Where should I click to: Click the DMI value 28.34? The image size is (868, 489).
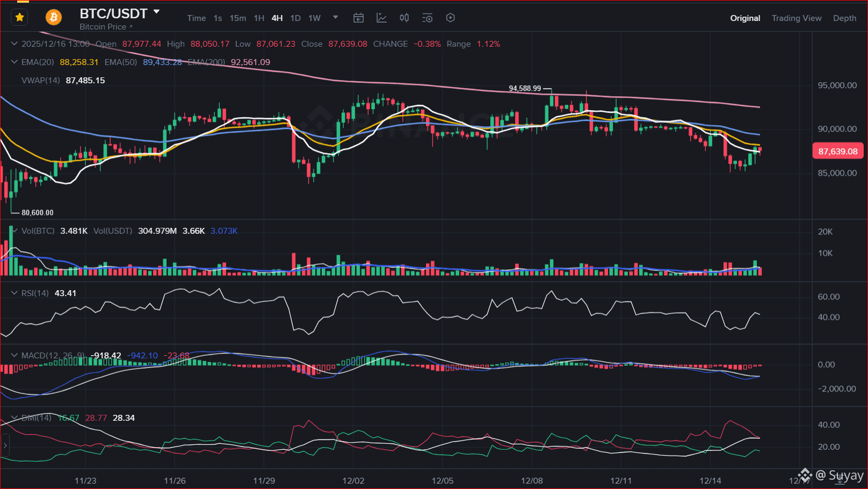click(x=124, y=418)
